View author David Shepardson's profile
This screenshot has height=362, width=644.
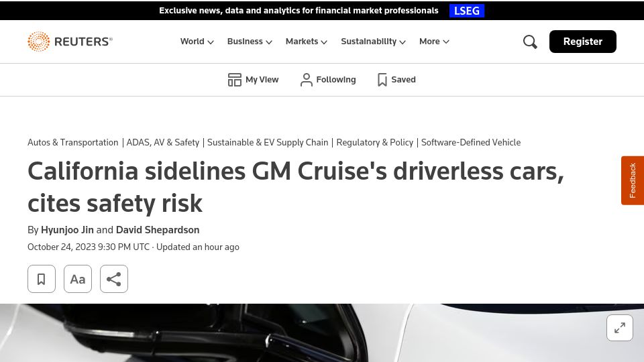158,230
